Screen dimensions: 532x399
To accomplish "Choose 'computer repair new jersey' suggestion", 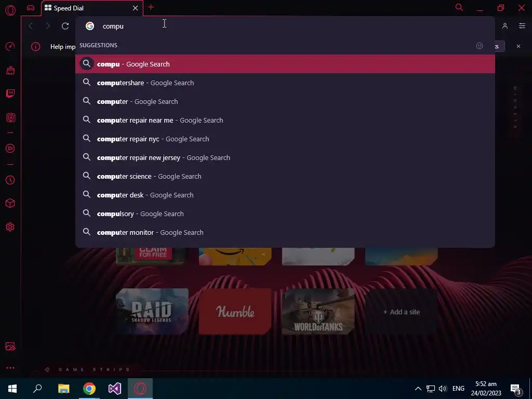I will coord(285,157).
